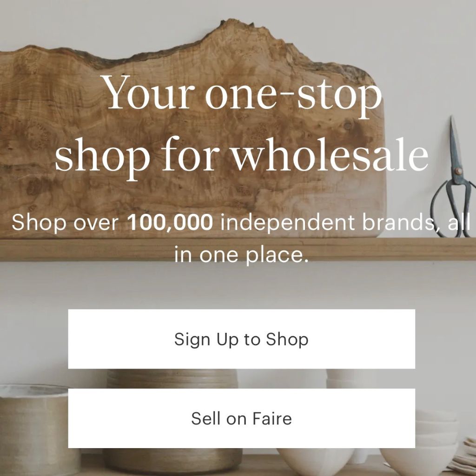476x476 pixels.
Task: Click the "in one place." text line
Action: click(242, 254)
